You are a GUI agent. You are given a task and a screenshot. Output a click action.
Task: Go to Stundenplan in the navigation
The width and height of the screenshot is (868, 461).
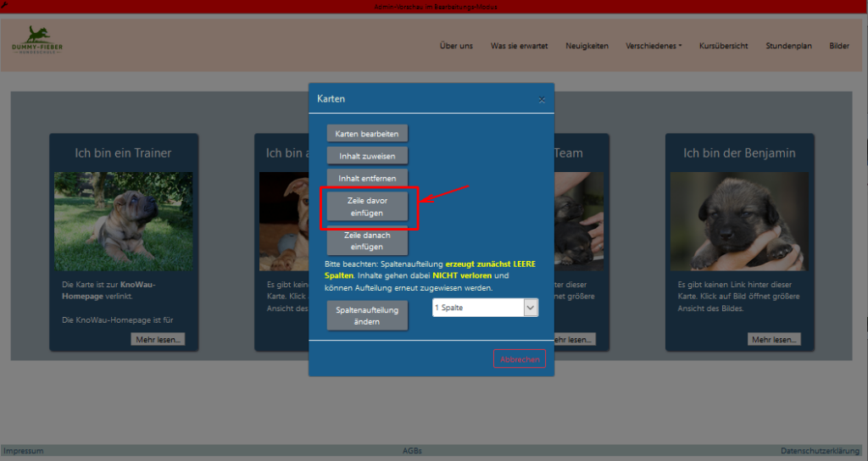788,46
